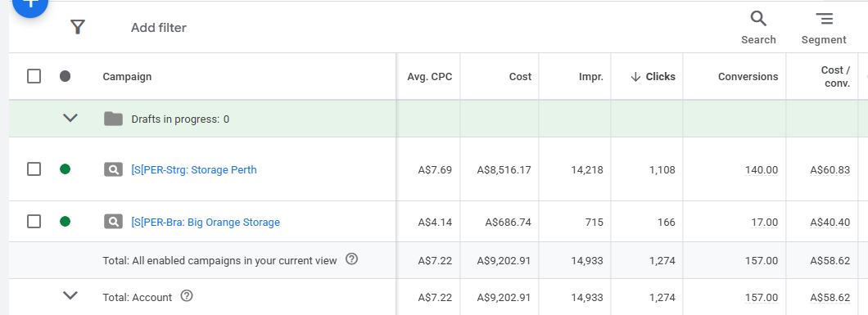Click search campaign type icon for Storage Perth

tap(113, 169)
